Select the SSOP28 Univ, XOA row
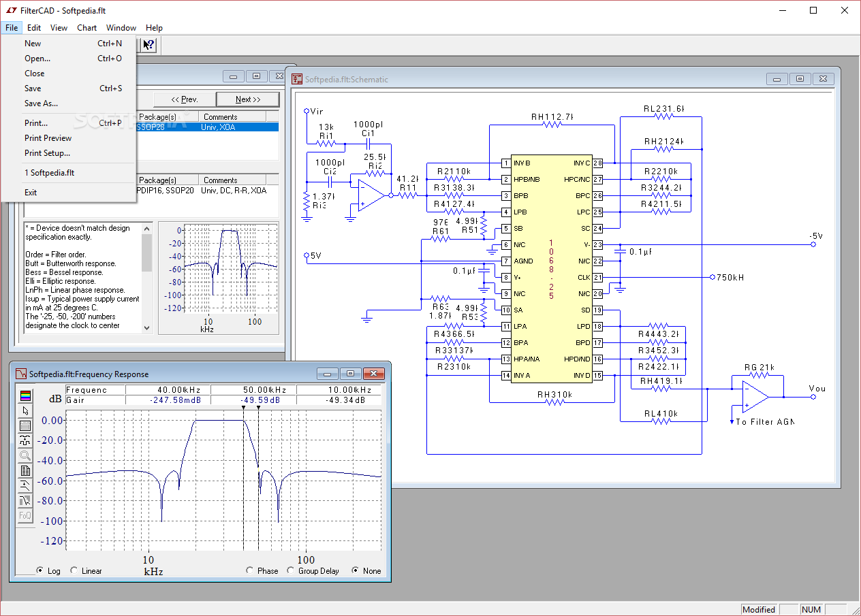This screenshot has height=616, width=861. [x=207, y=127]
